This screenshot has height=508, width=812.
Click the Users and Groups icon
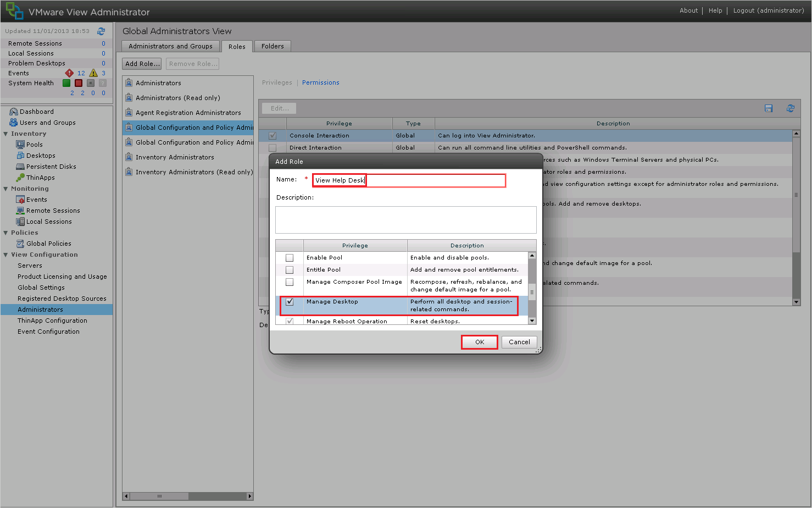(x=14, y=123)
